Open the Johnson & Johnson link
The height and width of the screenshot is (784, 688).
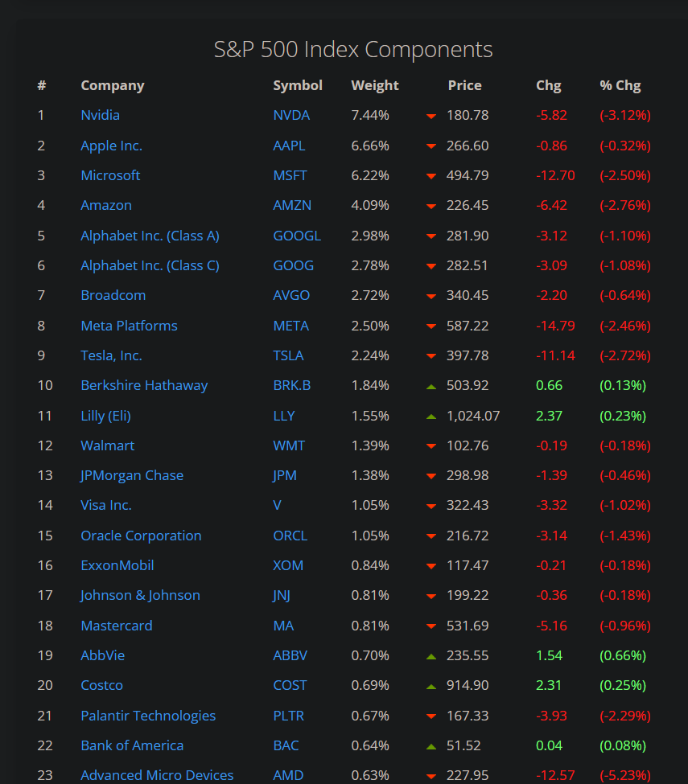(140, 596)
